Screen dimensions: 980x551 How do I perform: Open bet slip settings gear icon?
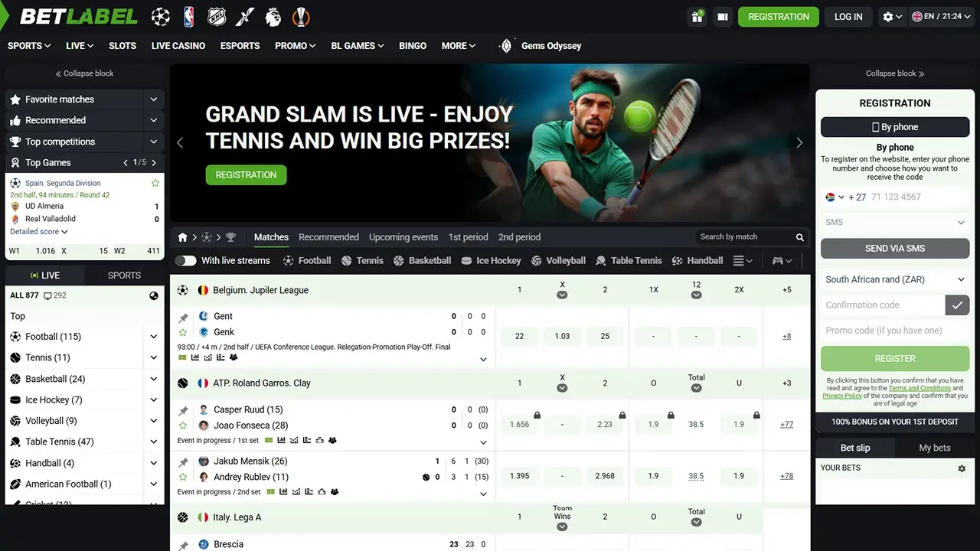click(x=962, y=468)
